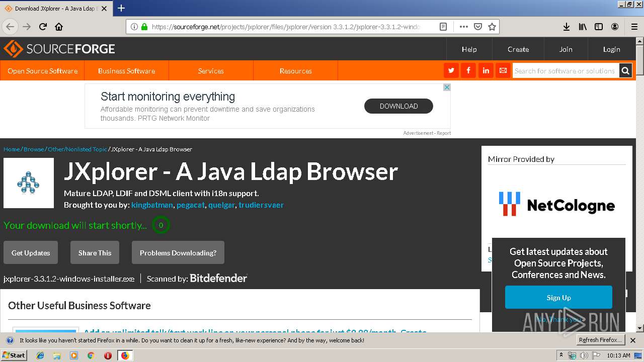Viewport: 644px width, 362px height.
Task: Click the Problems Downloading? button
Action: point(178,252)
